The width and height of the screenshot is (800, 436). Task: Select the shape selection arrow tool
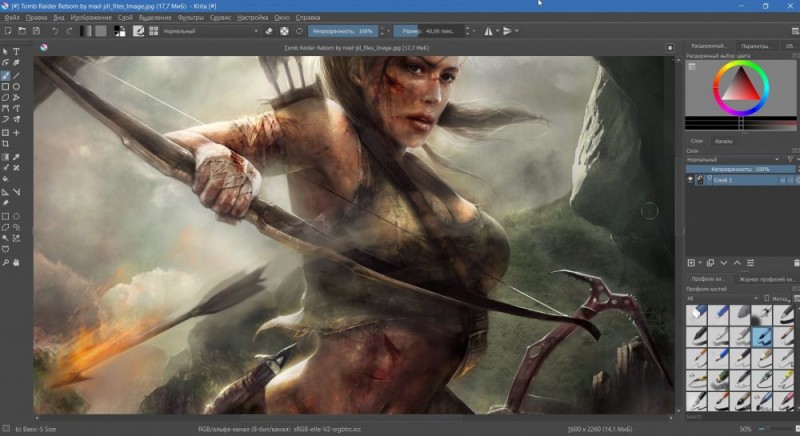tap(5, 52)
